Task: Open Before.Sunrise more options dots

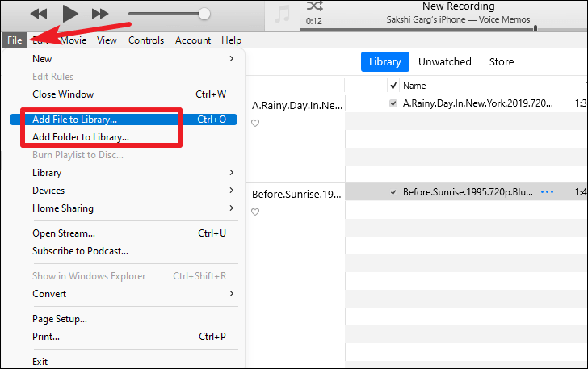Action: (x=547, y=192)
